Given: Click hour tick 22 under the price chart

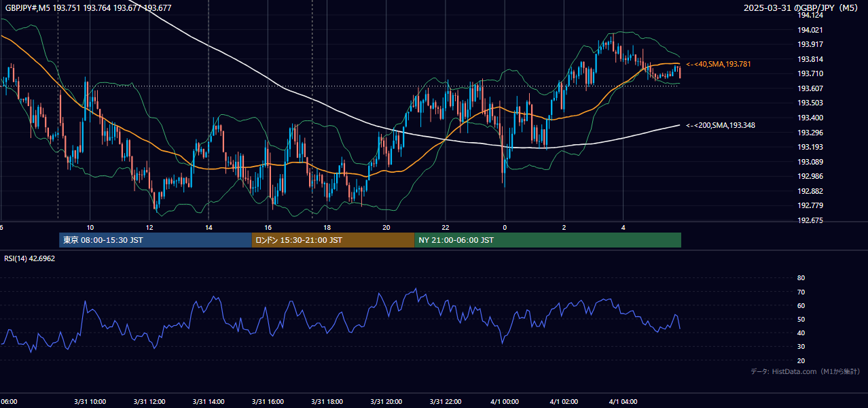Looking at the screenshot, I should (x=446, y=228).
